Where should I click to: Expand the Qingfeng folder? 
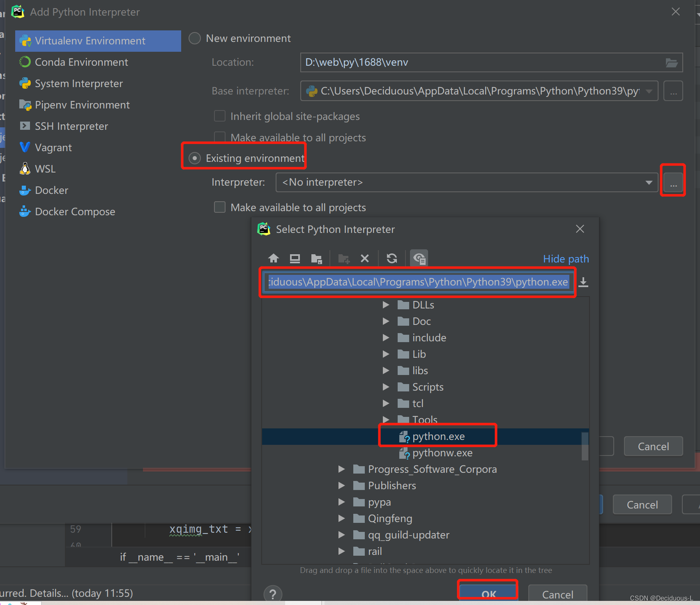coord(341,518)
